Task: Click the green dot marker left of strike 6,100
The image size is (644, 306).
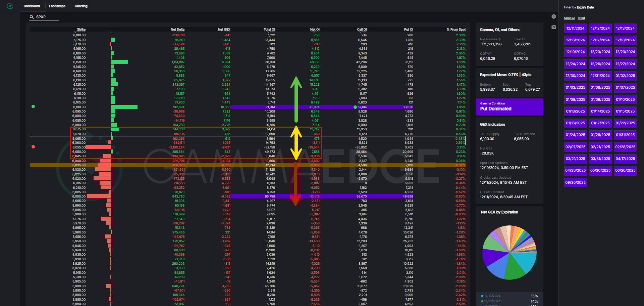Action: click(x=33, y=106)
